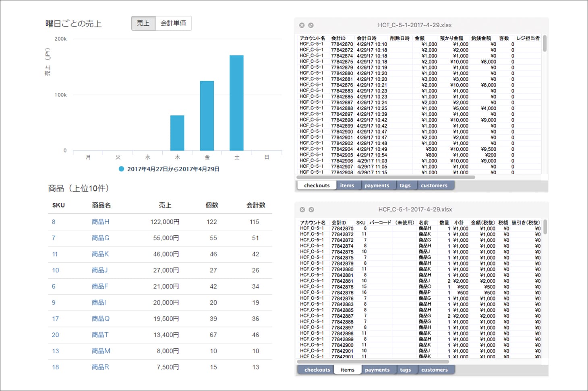Click the 値引き(税抜) header in lower spreadsheet
This screenshot has height=391, width=588.
526,222
